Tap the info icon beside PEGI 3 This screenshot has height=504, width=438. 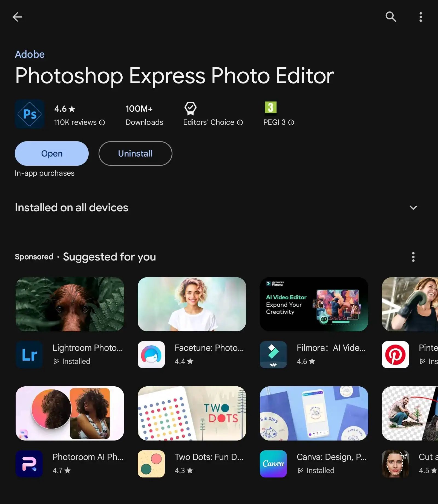pos(291,122)
